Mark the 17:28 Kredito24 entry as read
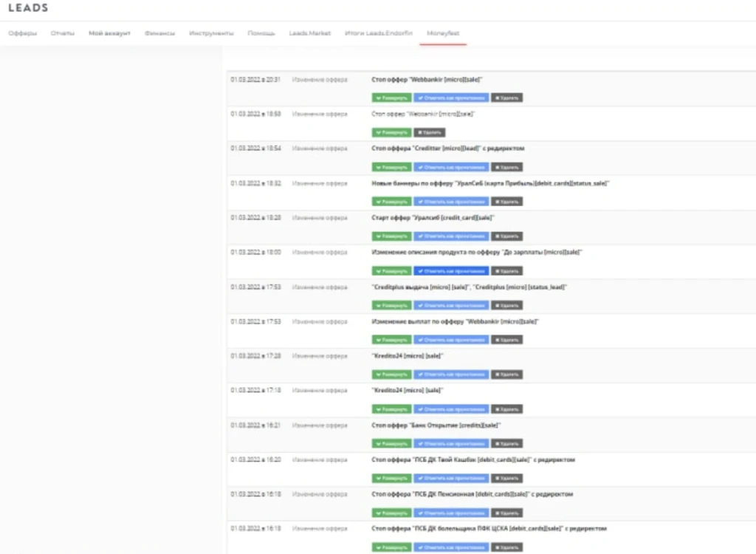 [x=451, y=374]
